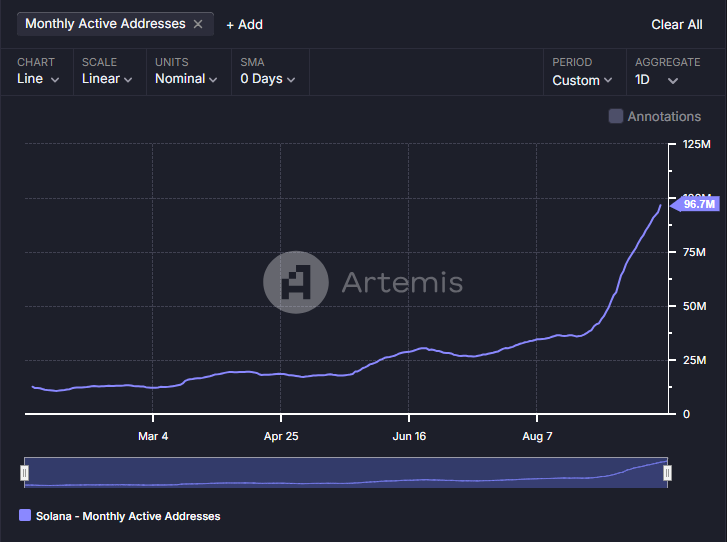
Task: Click the Aug 7 axis date label
Action: click(x=537, y=436)
